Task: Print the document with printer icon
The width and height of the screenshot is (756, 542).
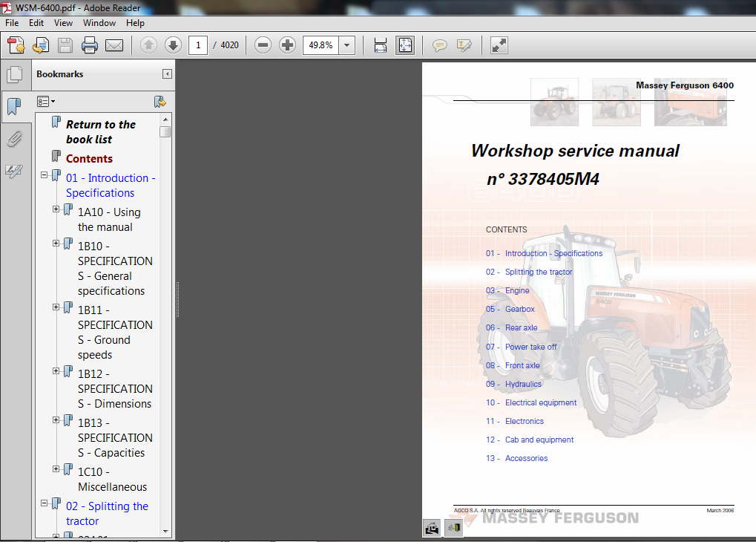Action: coord(90,45)
